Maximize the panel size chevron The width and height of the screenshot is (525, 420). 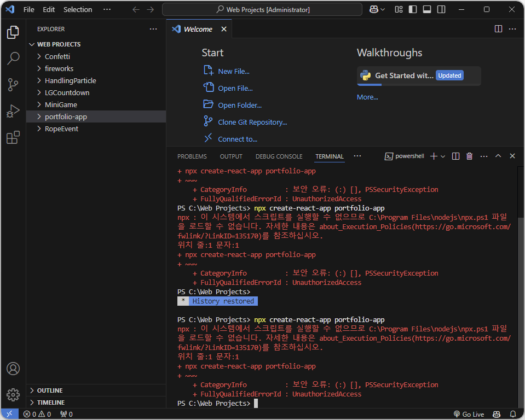[x=498, y=156]
